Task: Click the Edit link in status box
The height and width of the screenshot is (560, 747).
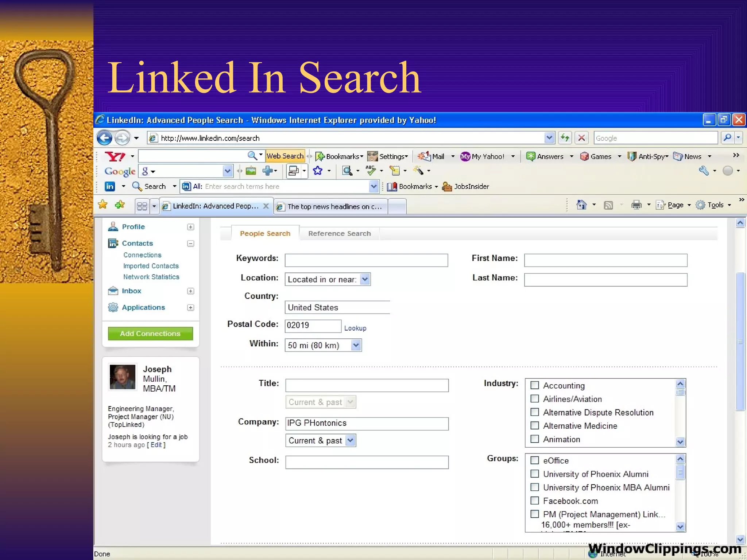Action: (x=156, y=445)
